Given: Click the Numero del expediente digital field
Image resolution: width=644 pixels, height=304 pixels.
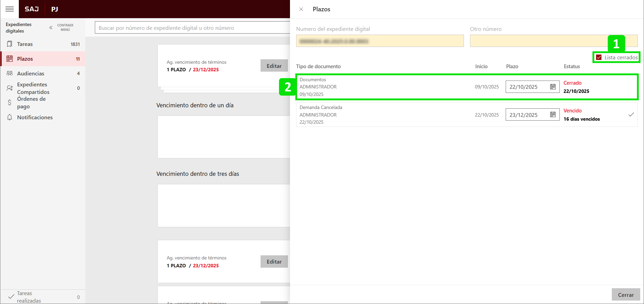Looking at the screenshot, I should point(380,41).
